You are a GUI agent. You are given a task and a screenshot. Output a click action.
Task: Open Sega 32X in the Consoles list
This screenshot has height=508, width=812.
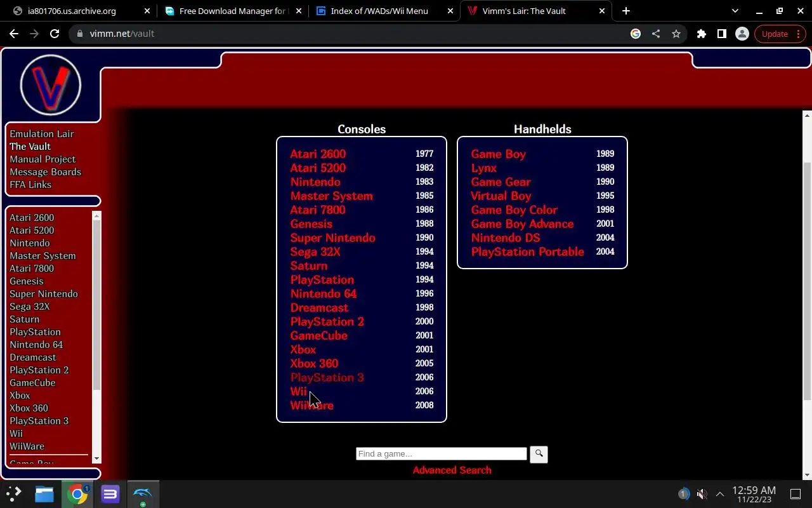(315, 251)
